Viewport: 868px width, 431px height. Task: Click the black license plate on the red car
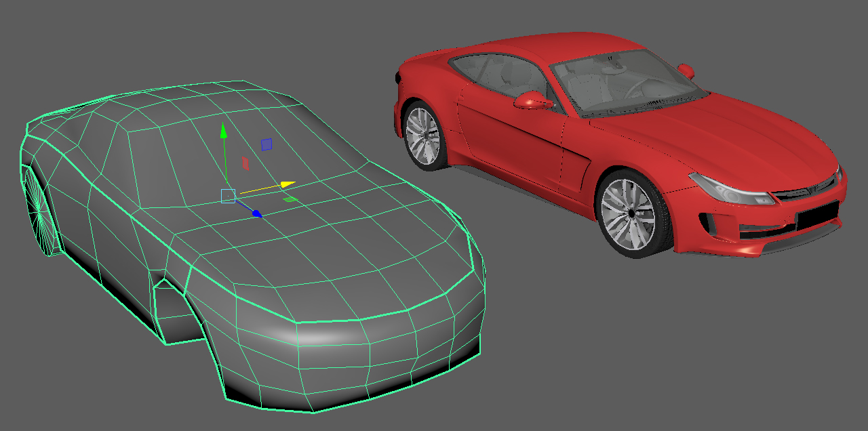816,218
